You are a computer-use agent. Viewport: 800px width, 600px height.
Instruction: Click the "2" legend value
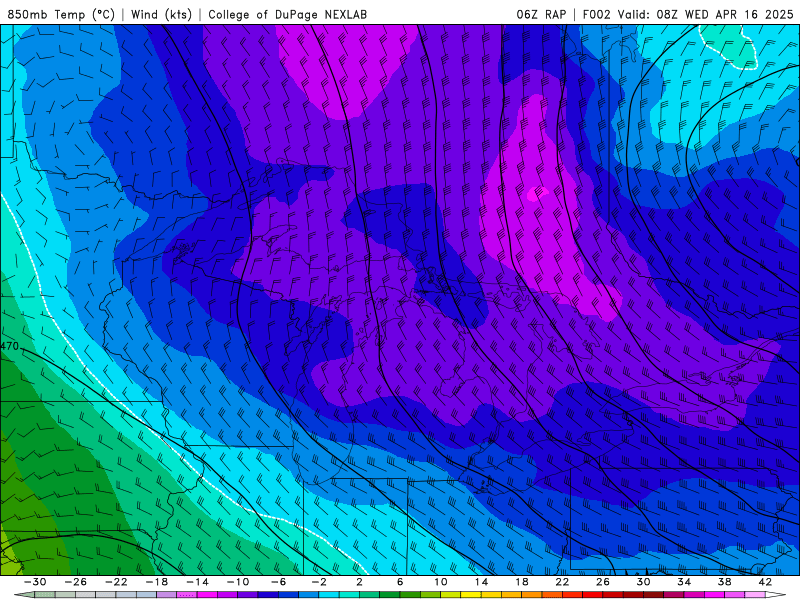[x=359, y=582]
